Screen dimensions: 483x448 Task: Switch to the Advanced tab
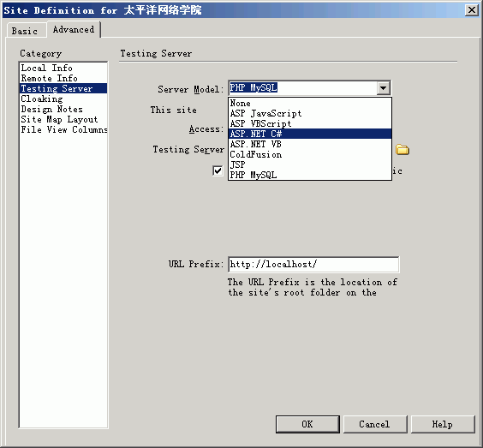click(74, 30)
